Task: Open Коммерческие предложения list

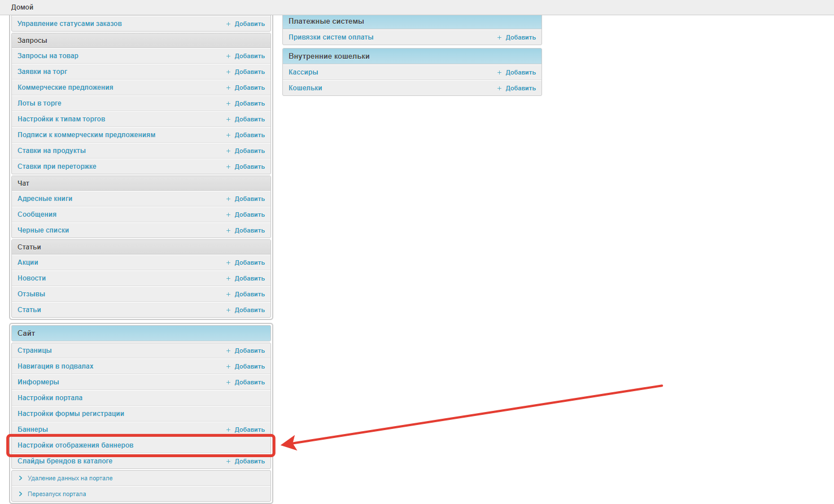Action: [66, 87]
